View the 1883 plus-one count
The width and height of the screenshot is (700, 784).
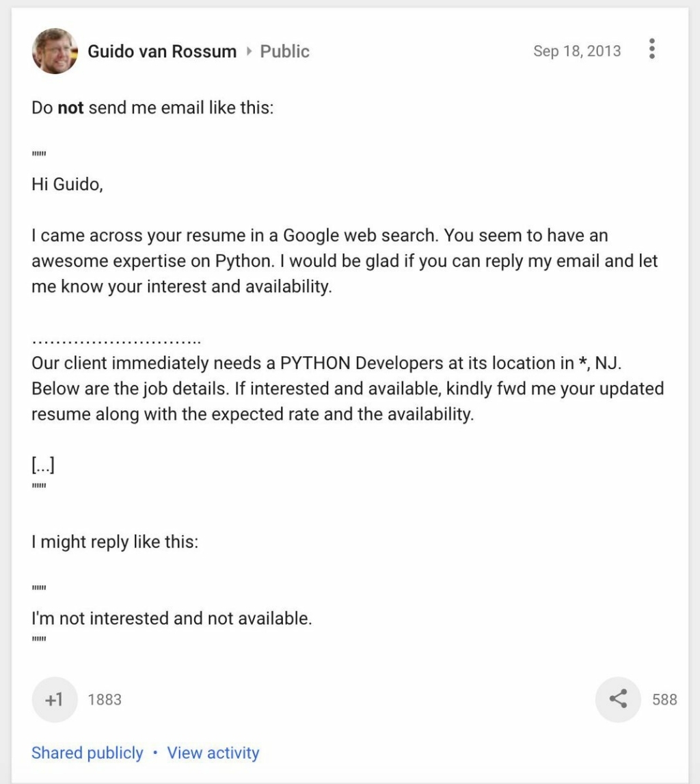coord(105,699)
